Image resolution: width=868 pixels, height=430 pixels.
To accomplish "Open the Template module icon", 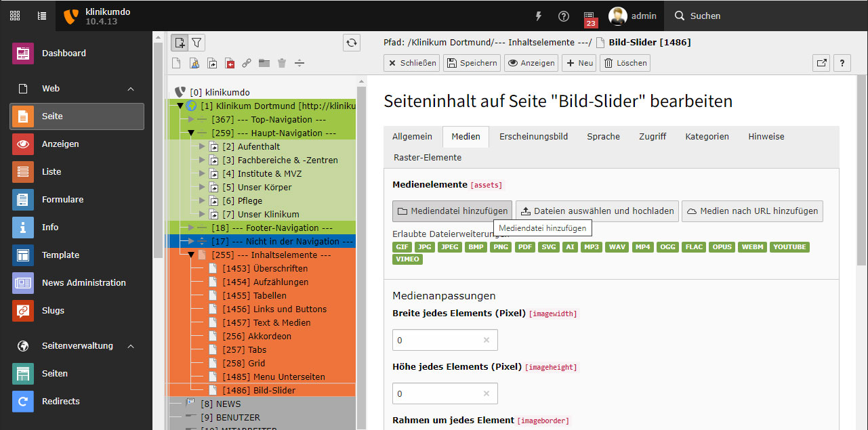I will click(23, 255).
